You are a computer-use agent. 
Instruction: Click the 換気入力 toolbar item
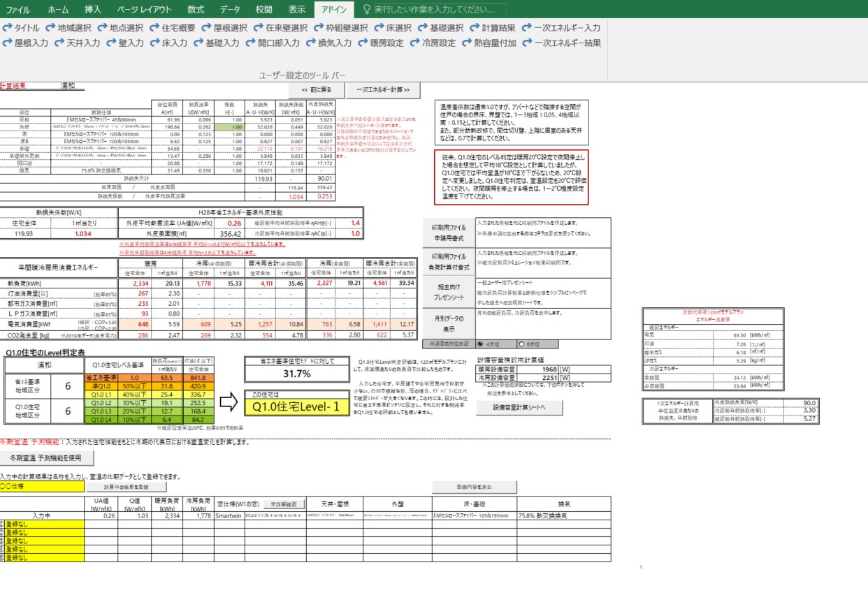pyautogui.click(x=328, y=43)
